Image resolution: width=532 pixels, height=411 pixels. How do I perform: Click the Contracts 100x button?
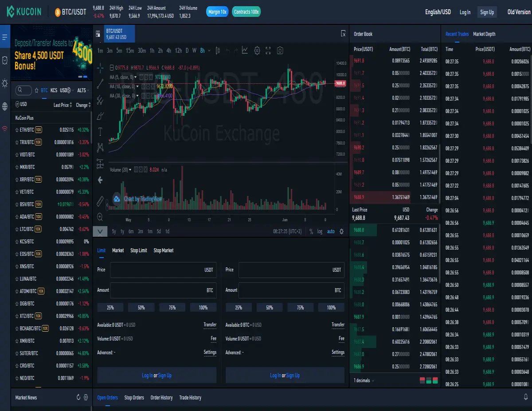point(246,12)
